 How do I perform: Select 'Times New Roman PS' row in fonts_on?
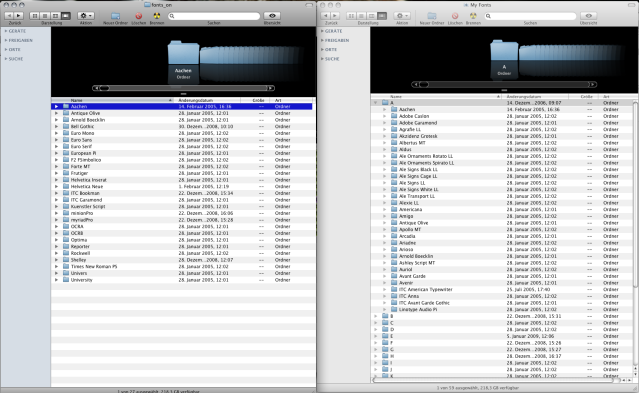pyautogui.click(x=182, y=267)
